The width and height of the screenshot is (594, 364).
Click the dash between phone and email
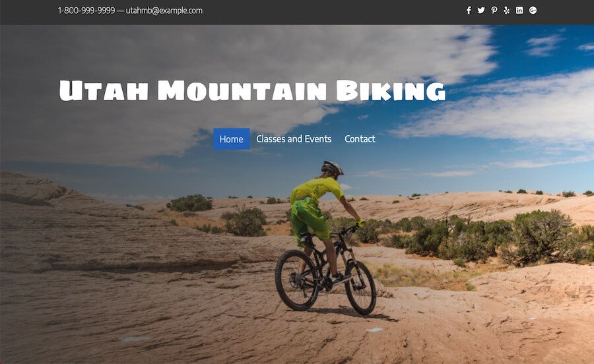(121, 11)
